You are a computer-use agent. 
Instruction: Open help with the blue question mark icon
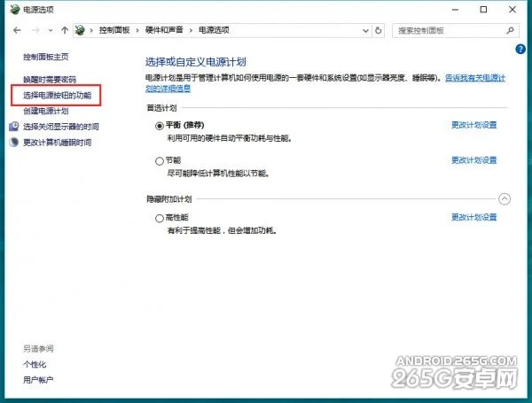click(x=520, y=49)
